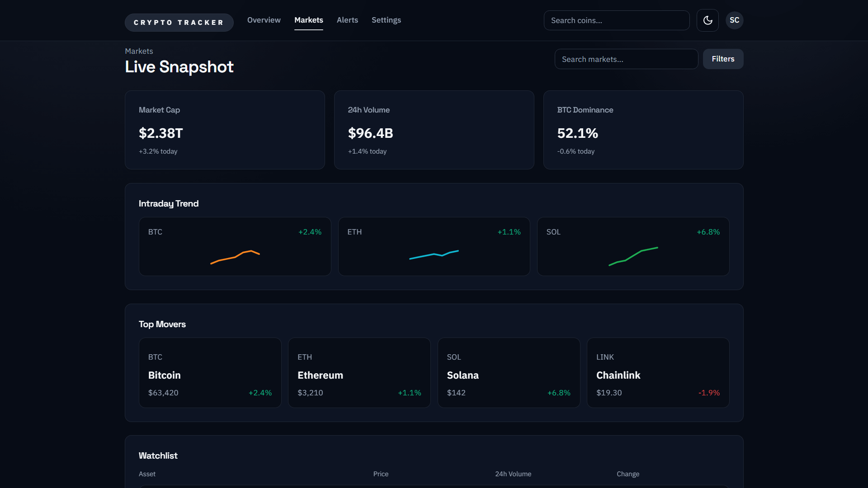Select the Ethereum top mover card
Screen dimensions: 868x488
tap(359, 373)
